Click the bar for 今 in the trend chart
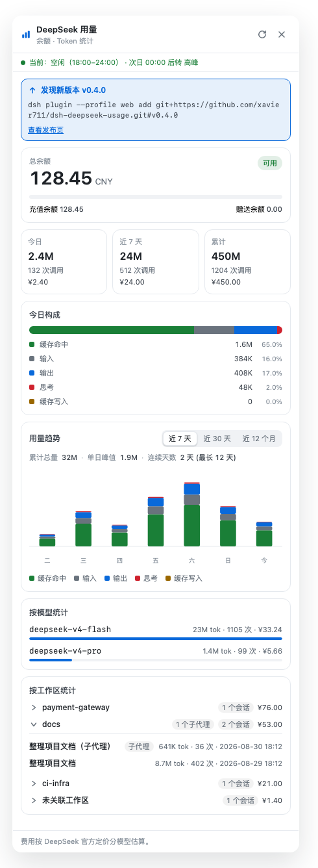The image size is (318, 868). coord(264,534)
